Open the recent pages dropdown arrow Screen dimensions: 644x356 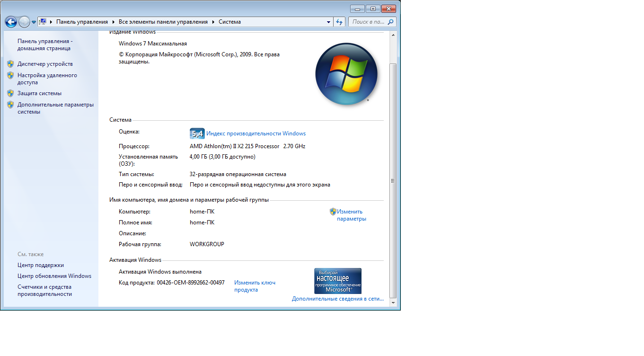click(34, 22)
